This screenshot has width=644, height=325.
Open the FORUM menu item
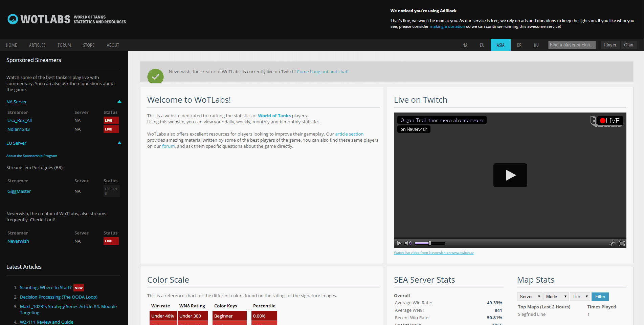pyautogui.click(x=64, y=45)
